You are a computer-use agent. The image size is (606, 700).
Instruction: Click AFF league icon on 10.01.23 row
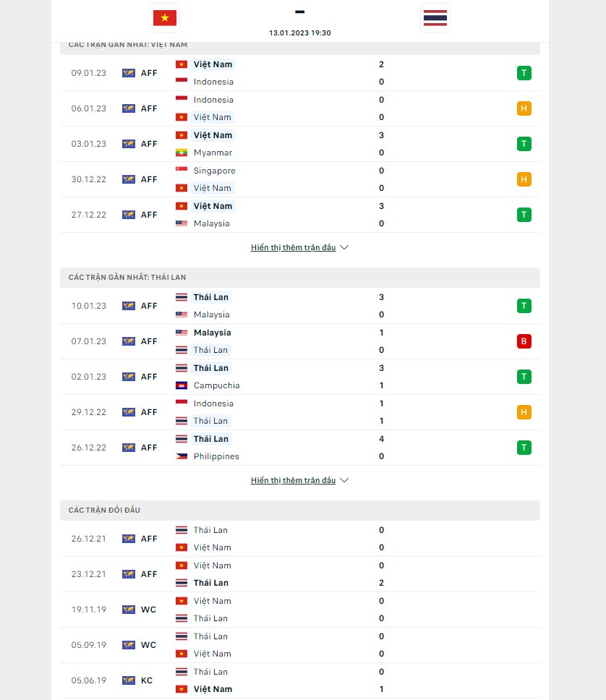coord(129,306)
